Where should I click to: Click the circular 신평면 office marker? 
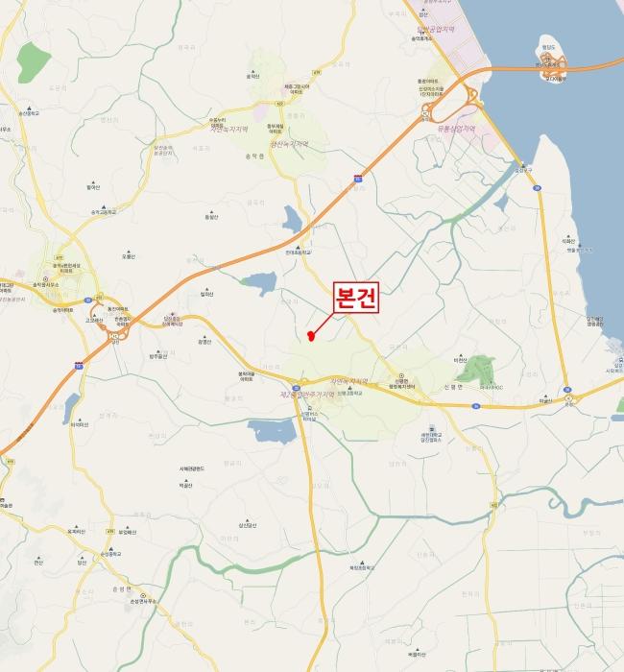pyautogui.click(x=401, y=376)
